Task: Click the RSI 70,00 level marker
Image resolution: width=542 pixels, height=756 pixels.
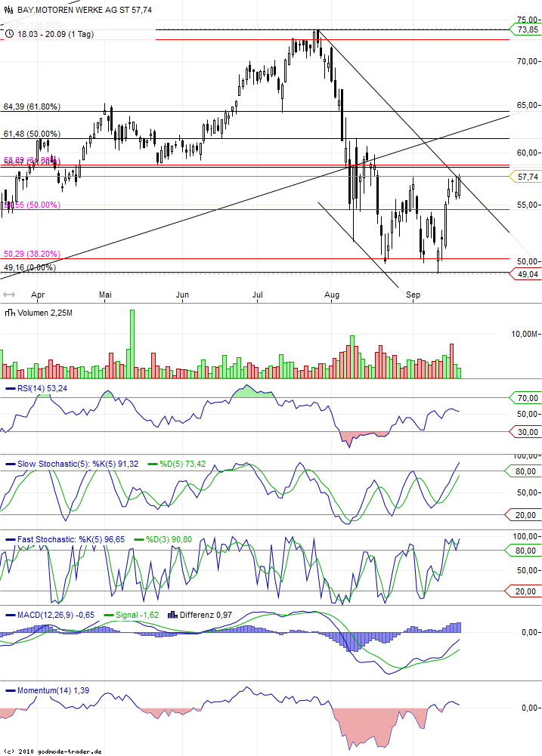Action: click(525, 398)
